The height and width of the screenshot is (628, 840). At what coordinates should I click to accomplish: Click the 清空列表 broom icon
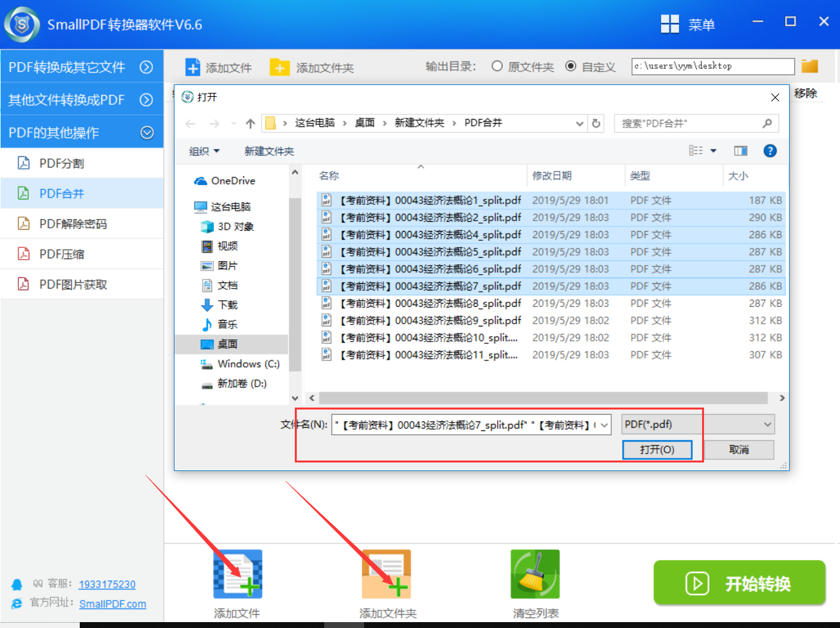(x=535, y=574)
